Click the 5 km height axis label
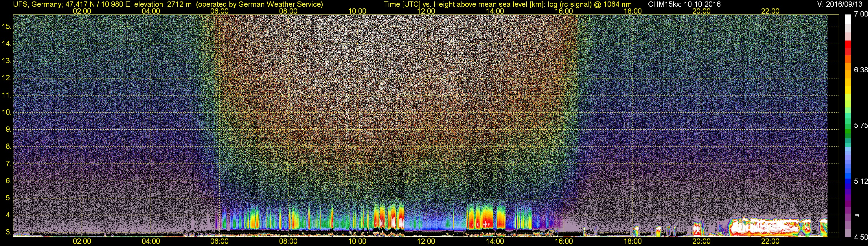868x246 pixels. coord(8,198)
